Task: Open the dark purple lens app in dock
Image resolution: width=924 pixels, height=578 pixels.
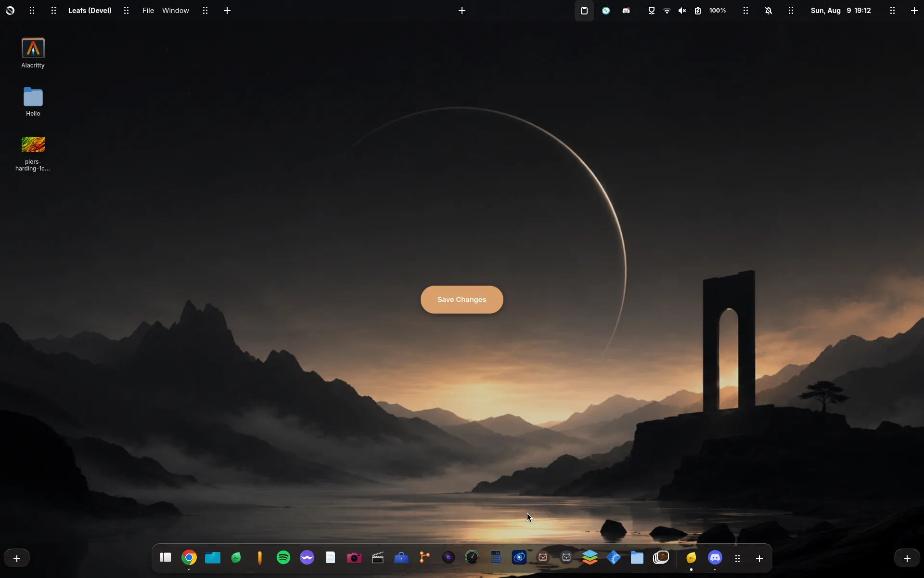Action: point(449,558)
